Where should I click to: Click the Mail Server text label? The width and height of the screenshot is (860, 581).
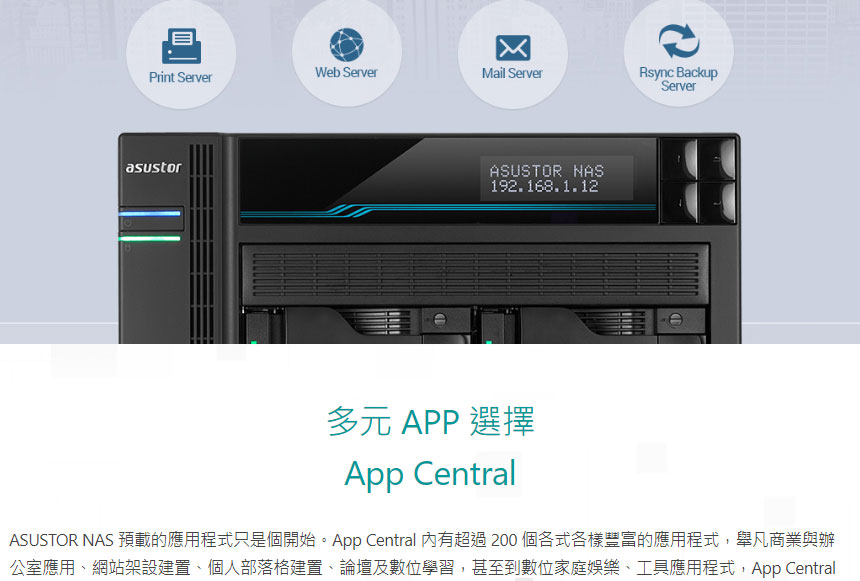coord(512,73)
